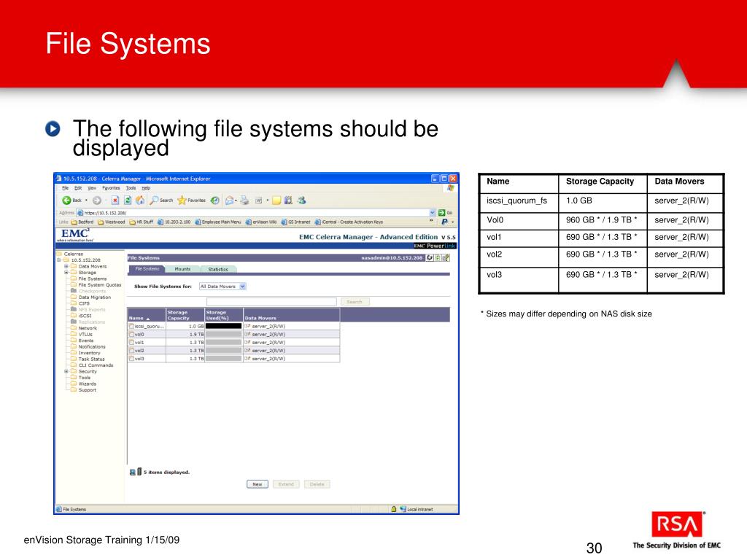747x560 pixels.
Task: Open the Help menu
Action: point(146,188)
